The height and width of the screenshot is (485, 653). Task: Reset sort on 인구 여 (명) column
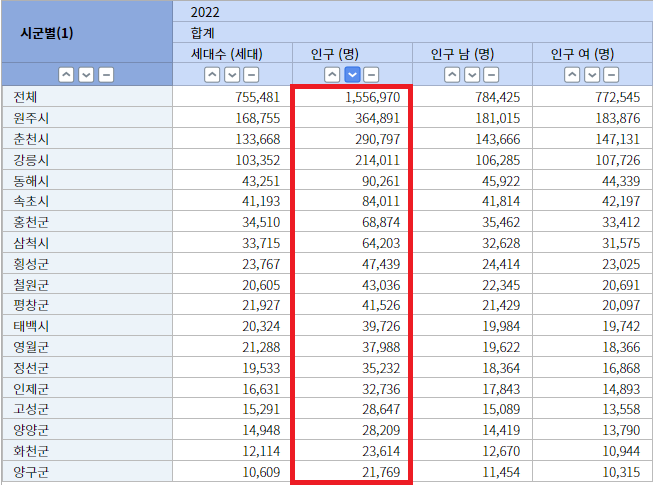click(611, 75)
